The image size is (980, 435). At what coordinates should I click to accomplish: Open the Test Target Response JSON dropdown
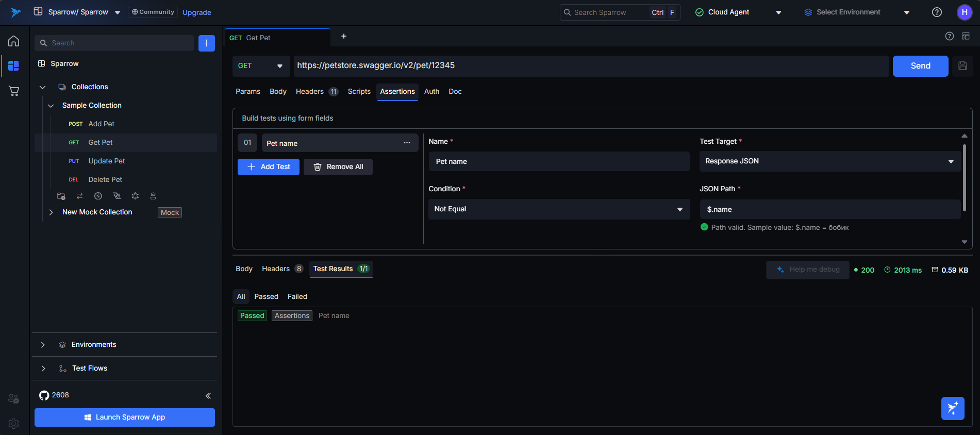point(829,161)
